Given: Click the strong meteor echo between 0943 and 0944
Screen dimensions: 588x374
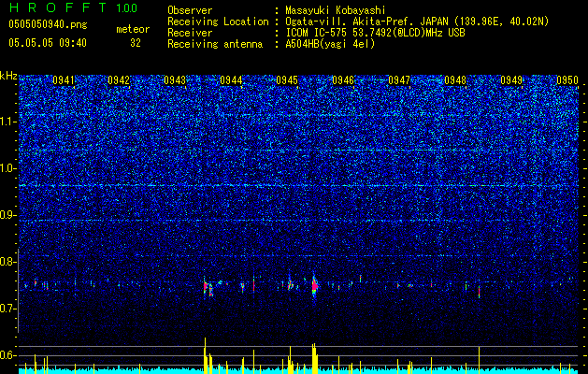Looking at the screenshot, I should 208,288.
